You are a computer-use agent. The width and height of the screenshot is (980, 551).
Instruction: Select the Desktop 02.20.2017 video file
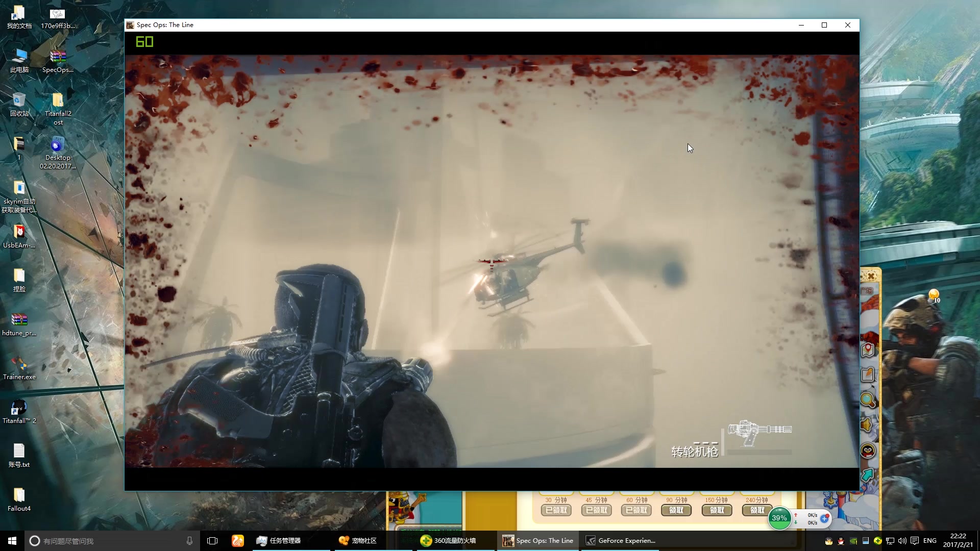(x=58, y=153)
